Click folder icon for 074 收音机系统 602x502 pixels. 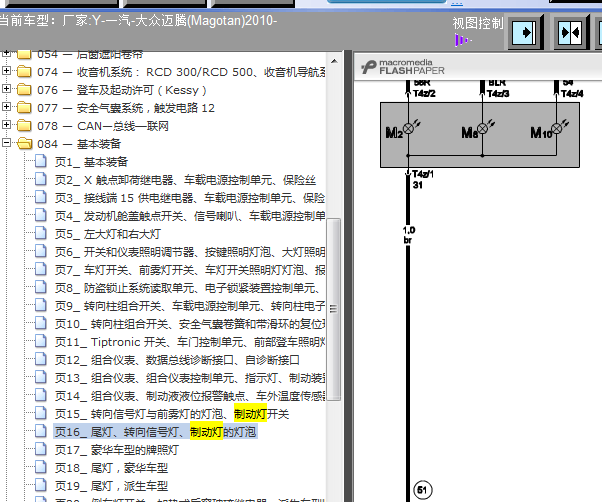pos(25,71)
